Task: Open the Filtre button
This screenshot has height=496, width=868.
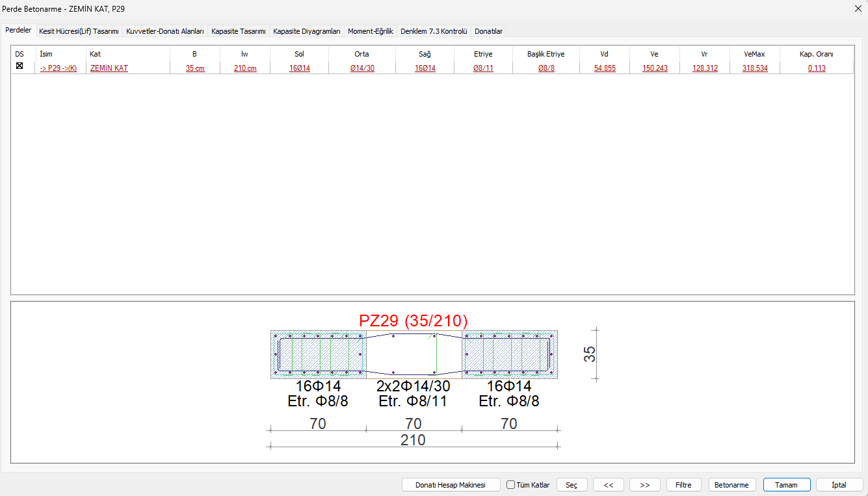Action: (683, 485)
